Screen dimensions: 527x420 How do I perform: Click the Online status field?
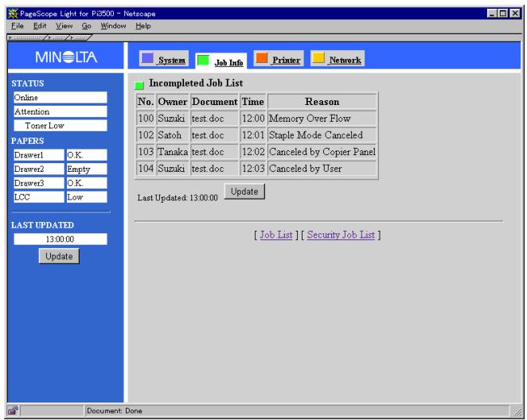tap(61, 97)
